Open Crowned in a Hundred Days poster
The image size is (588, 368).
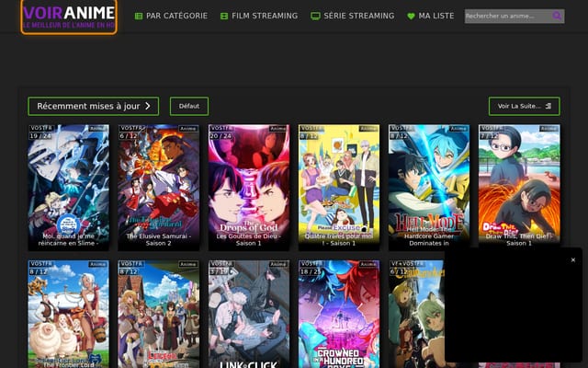tap(339, 314)
